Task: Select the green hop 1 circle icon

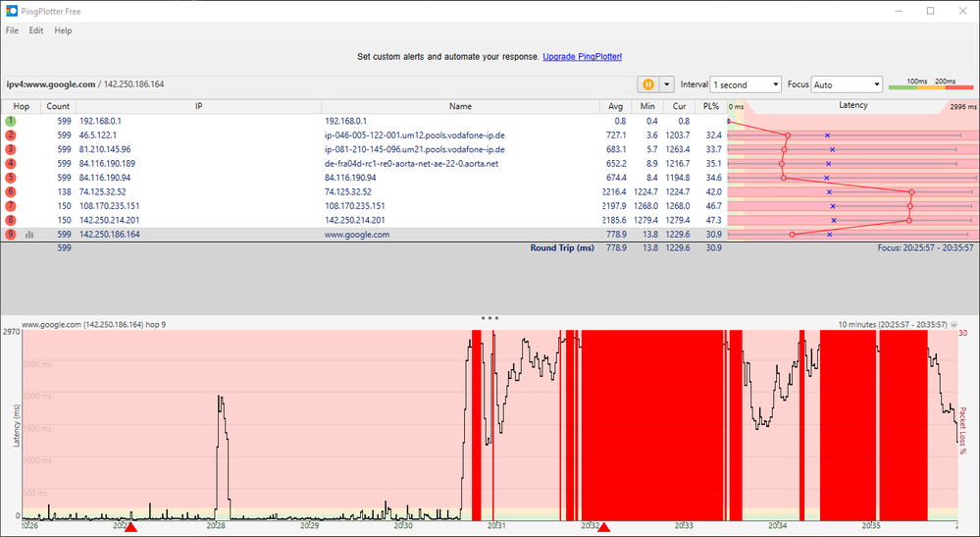Action: click(10, 121)
